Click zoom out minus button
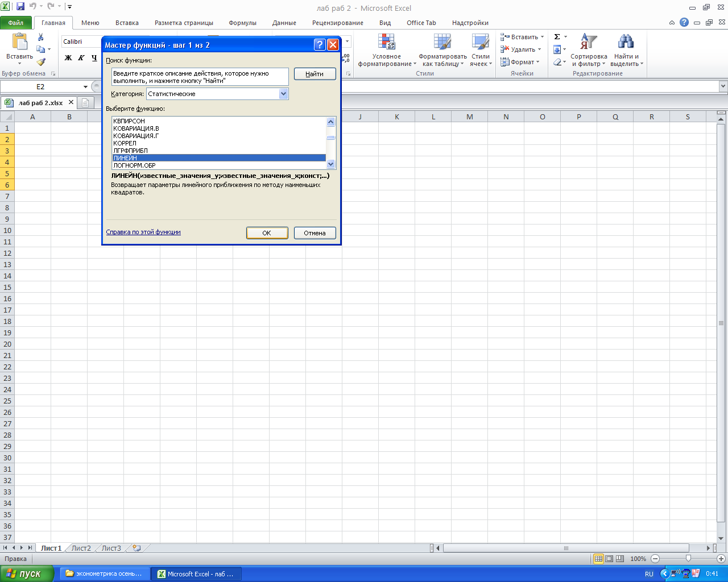The width and height of the screenshot is (728, 582). pos(655,559)
